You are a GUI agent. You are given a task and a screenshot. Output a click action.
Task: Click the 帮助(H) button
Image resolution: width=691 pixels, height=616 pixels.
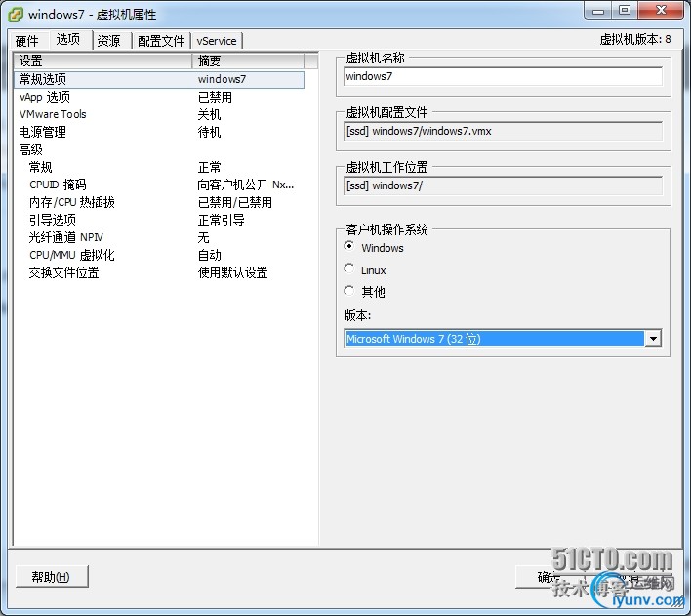click(52, 577)
